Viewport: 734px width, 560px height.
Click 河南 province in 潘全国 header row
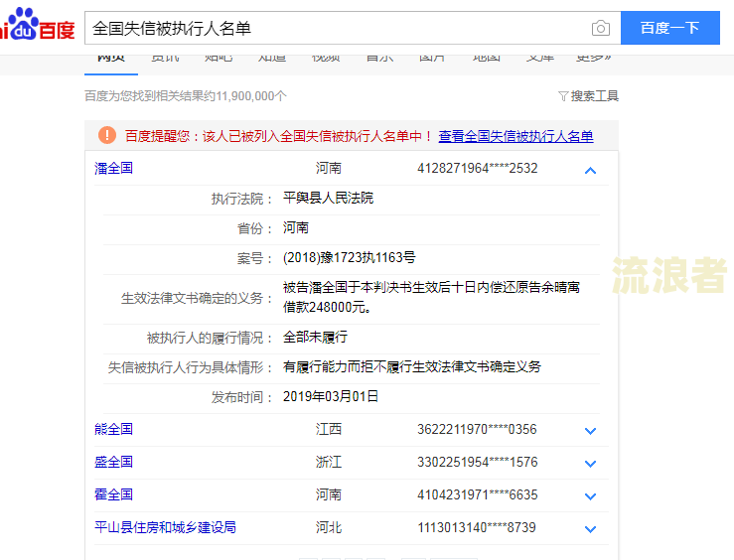click(x=329, y=168)
